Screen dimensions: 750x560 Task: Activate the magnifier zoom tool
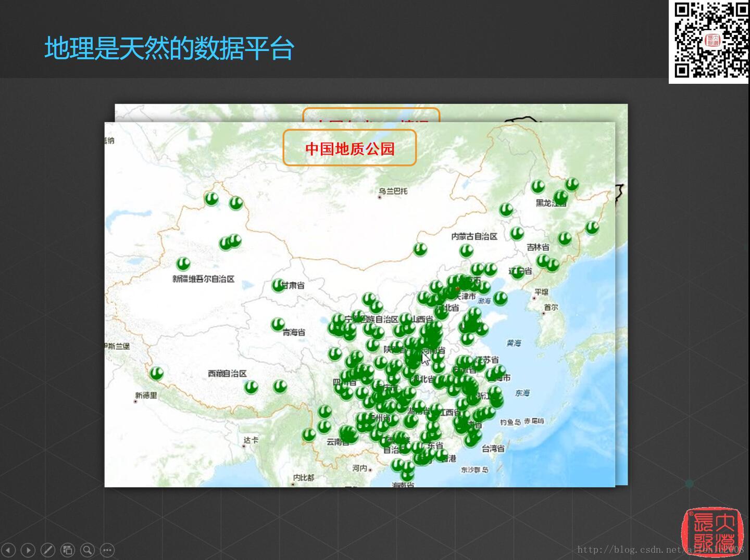pyautogui.click(x=87, y=550)
